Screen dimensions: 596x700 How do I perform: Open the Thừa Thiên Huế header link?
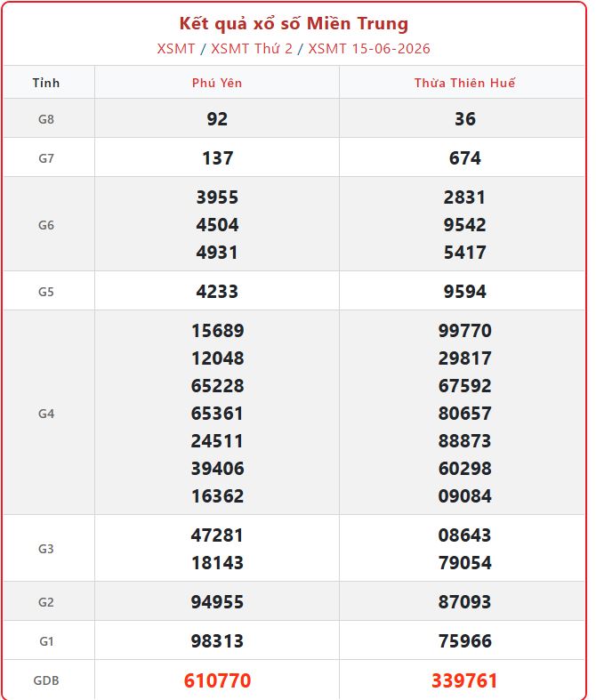tap(464, 83)
